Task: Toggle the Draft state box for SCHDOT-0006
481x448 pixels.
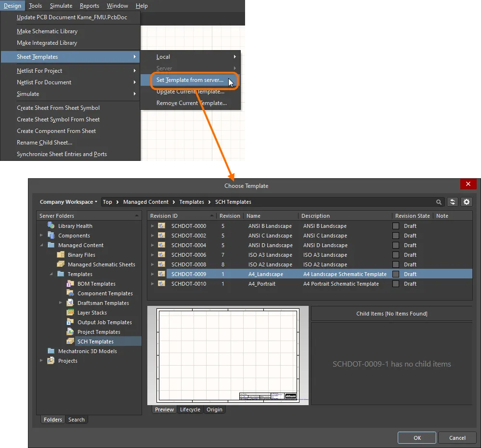Action: click(x=396, y=255)
